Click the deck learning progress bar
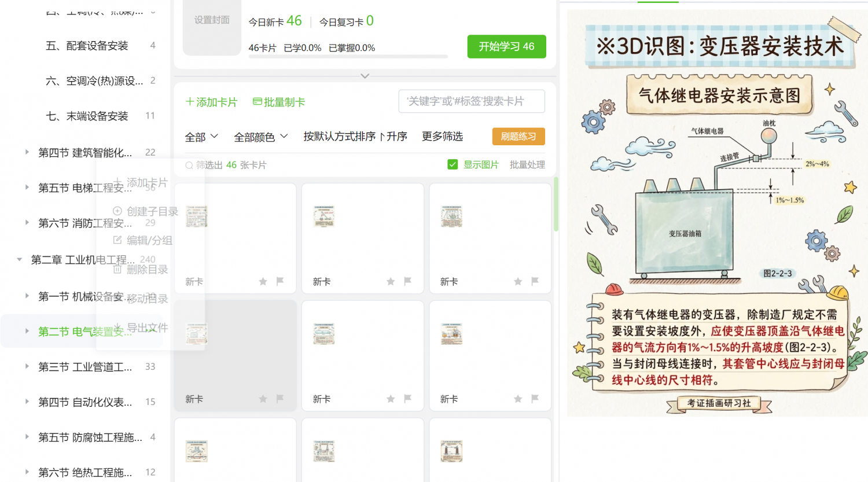868x482 pixels. (348, 57)
